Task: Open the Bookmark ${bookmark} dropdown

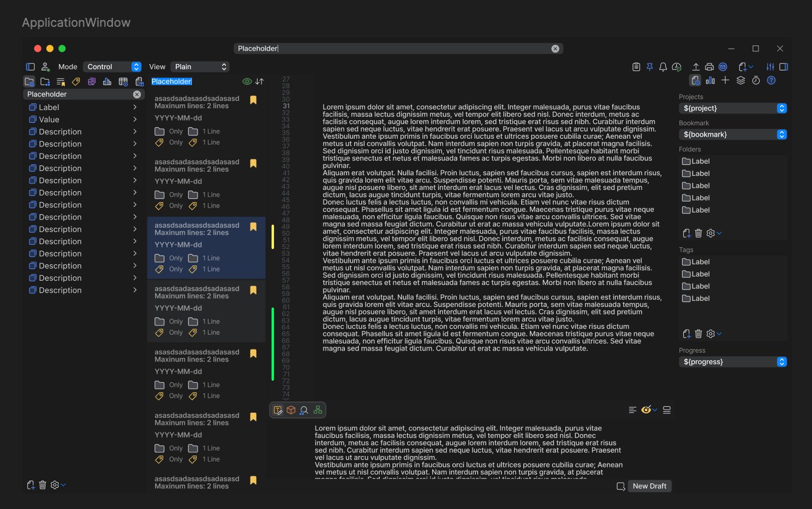Action: pyautogui.click(x=733, y=134)
